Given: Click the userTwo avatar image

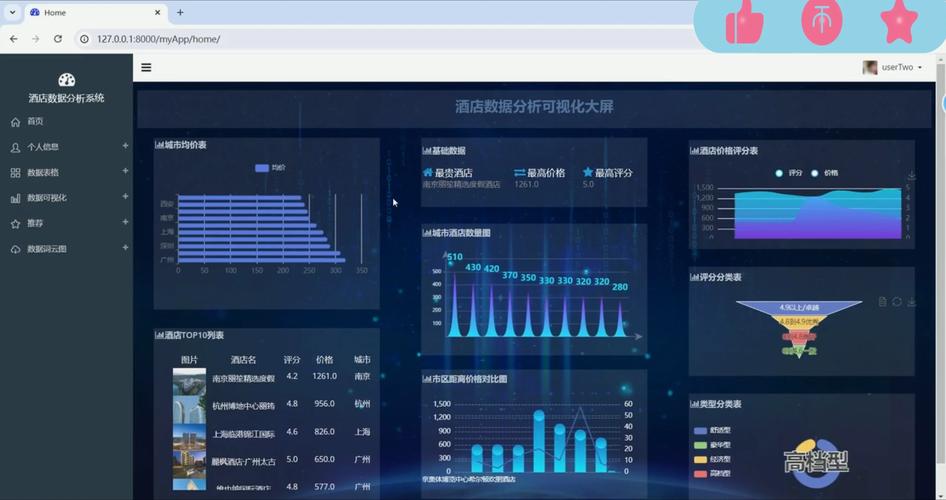Looking at the screenshot, I should pyautogui.click(x=869, y=68).
